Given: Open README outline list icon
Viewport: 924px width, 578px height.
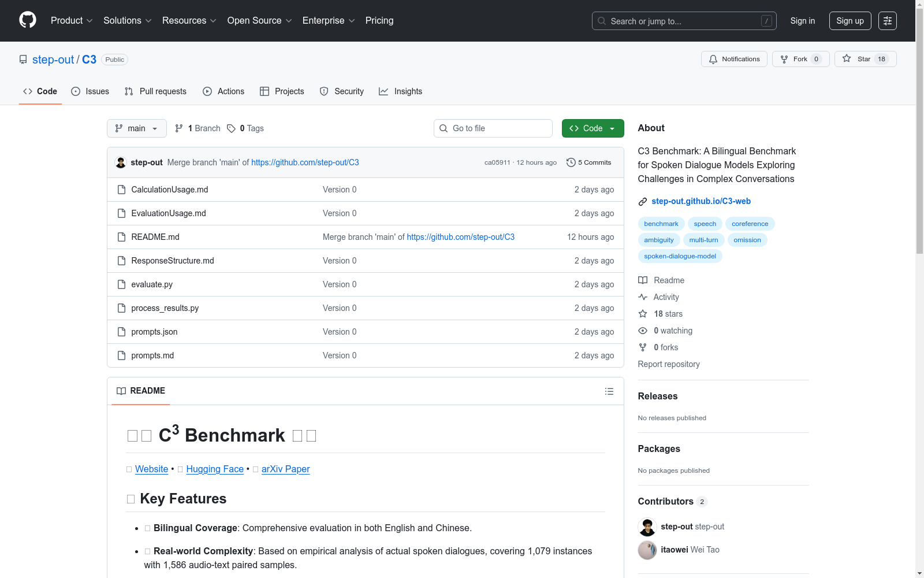Looking at the screenshot, I should click(609, 391).
